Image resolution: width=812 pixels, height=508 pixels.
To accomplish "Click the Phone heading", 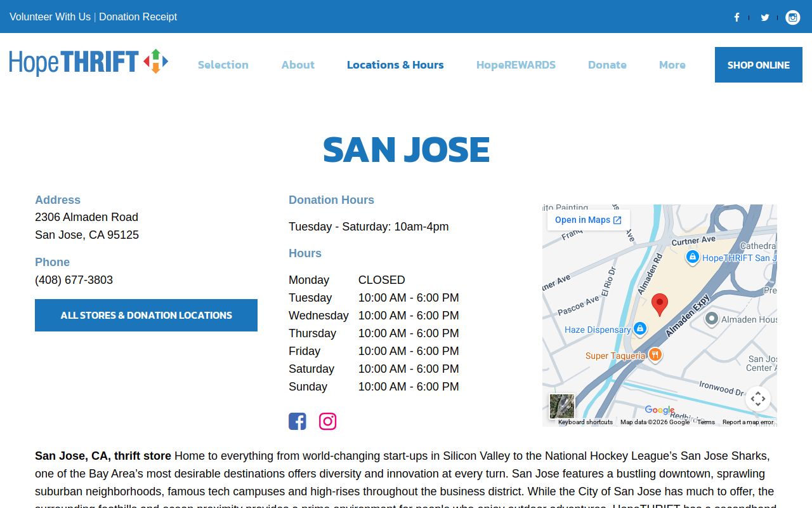I will (52, 262).
